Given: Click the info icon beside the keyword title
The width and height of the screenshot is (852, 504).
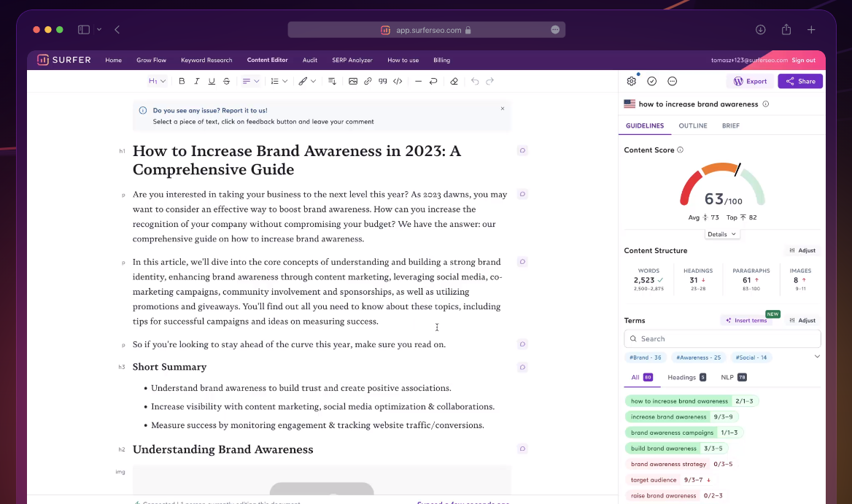Looking at the screenshot, I should (x=766, y=104).
